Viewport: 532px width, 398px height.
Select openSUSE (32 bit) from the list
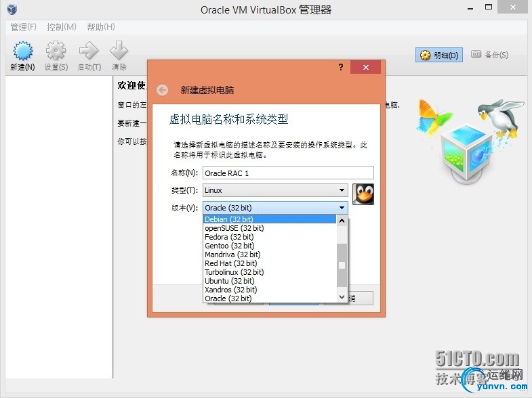270,228
